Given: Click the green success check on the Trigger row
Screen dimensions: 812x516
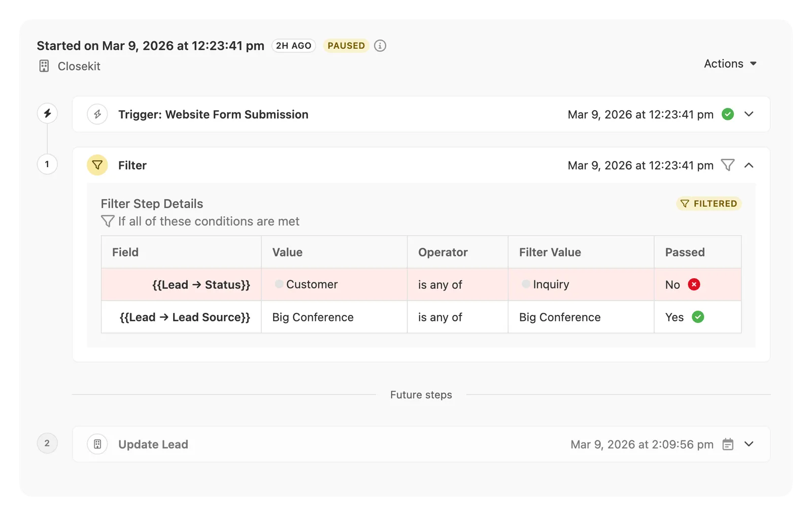Looking at the screenshot, I should click(x=728, y=114).
